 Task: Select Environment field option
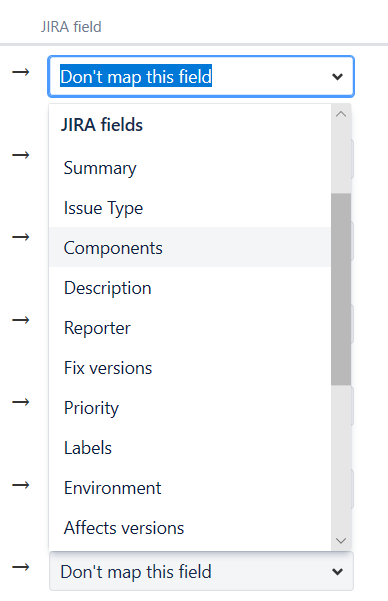[190, 488]
